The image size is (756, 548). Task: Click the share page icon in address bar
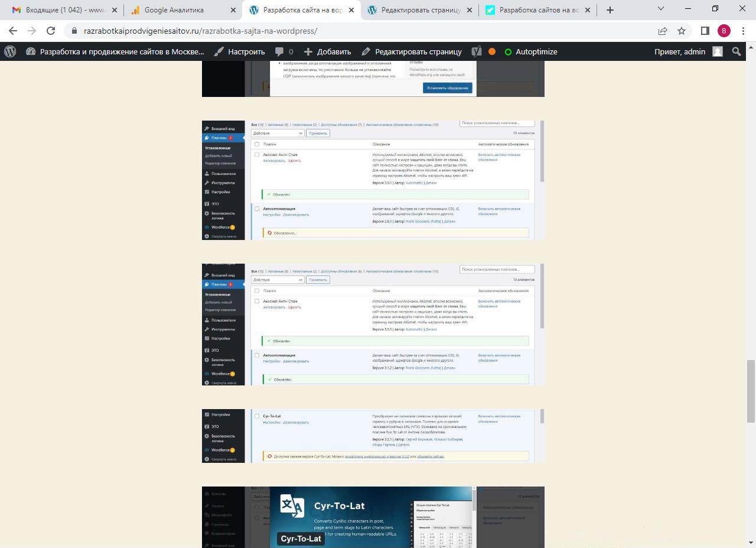click(x=663, y=31)
